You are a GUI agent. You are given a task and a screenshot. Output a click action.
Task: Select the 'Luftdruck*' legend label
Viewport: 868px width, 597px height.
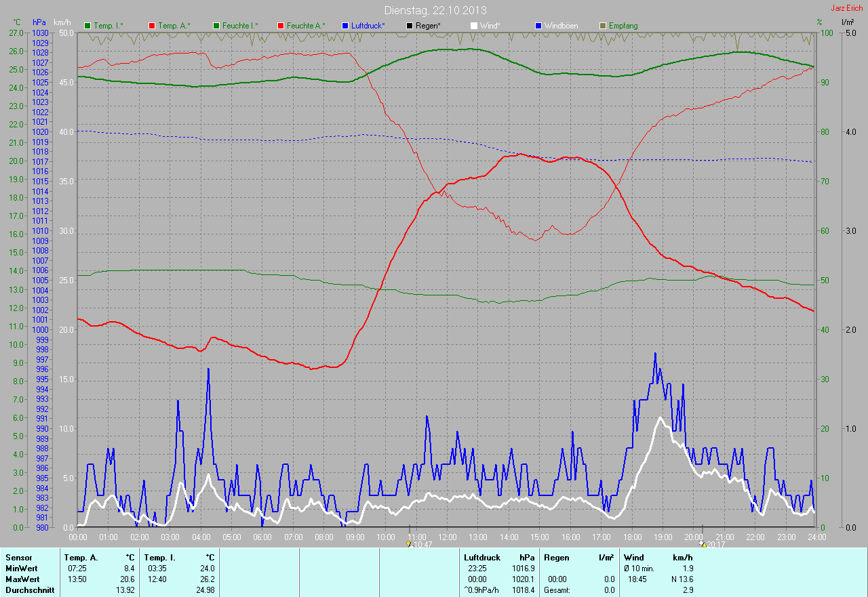368,26
